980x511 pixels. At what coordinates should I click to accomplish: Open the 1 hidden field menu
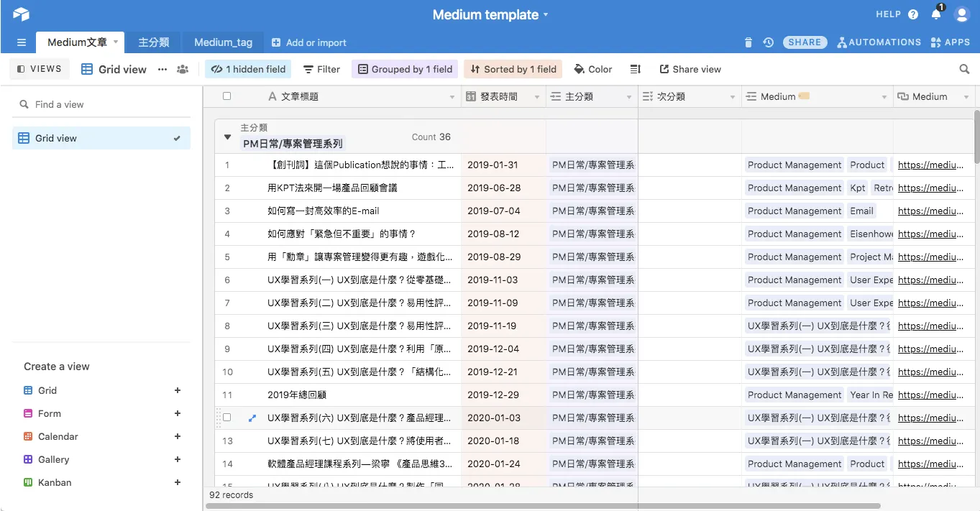(248, 69)
